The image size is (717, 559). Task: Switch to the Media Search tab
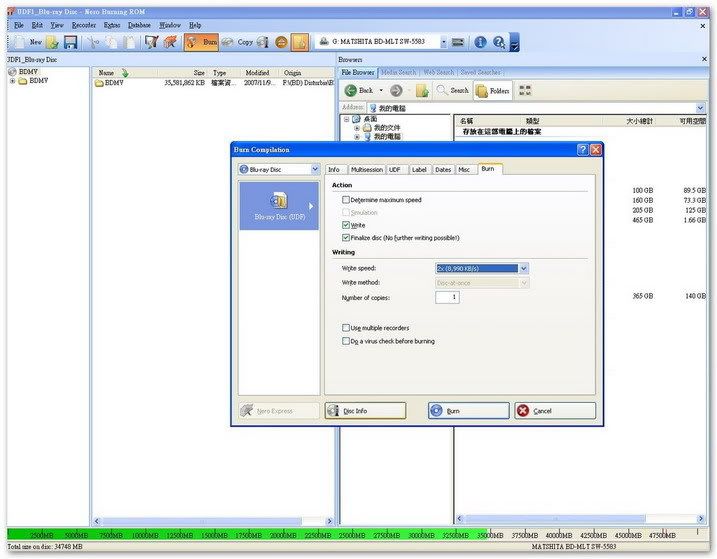(398, 72)
